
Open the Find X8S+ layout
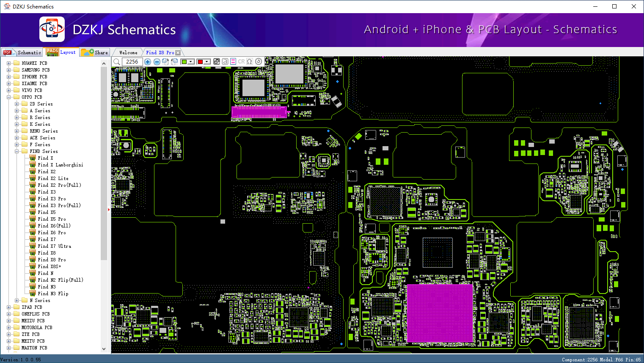[x=49, y=266]
